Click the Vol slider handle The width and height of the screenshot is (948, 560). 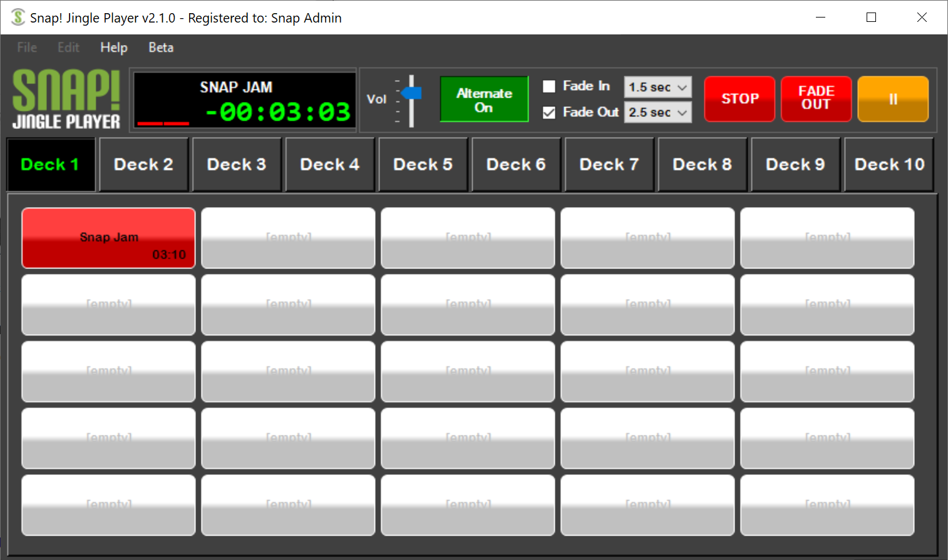coord(411,93)
